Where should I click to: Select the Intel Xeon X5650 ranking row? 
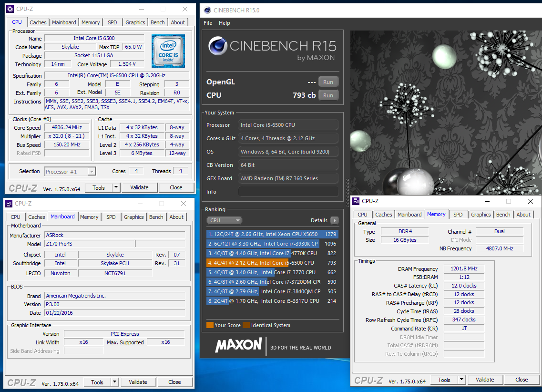(x=272, y=234)
